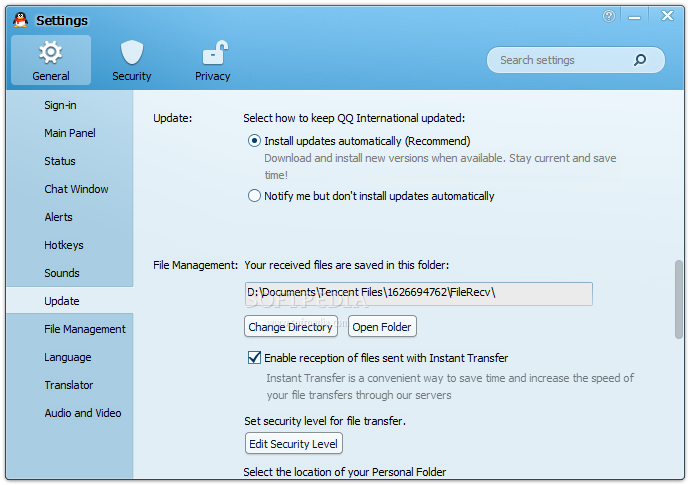Go to Sign-in settings section
The width and height of the screenshot is (690, 485).
[60, 105]
